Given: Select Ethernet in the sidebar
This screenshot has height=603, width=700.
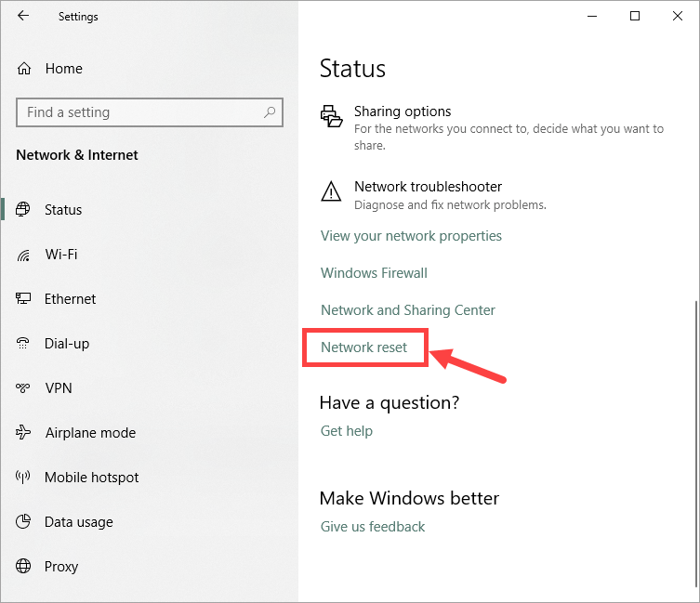Looking at the screenshot, I should (x=70, y=299).
